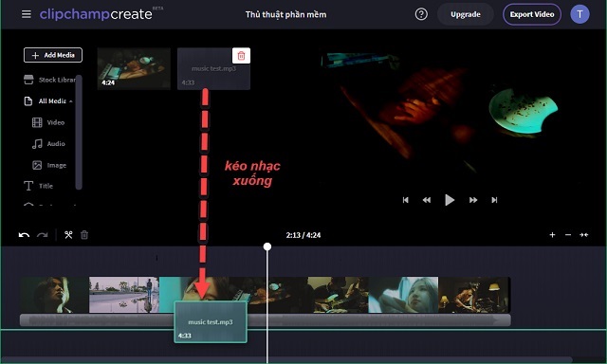Filter media by Video
This screenshot has height=364, width=607.
click(x=48, y=122)
